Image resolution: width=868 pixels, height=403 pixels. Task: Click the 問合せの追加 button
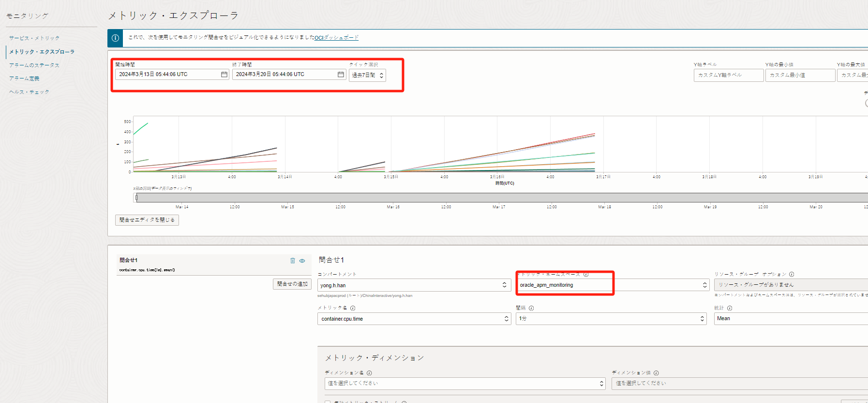pos(292,284)
